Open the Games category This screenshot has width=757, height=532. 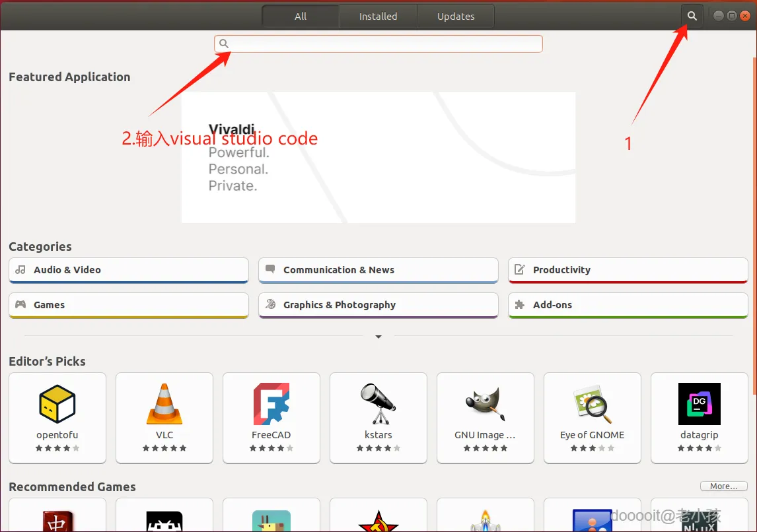128,306
